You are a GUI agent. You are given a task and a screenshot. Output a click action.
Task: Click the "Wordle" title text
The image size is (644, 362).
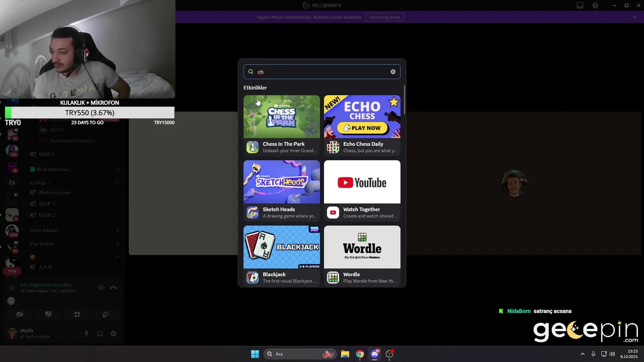352,275
